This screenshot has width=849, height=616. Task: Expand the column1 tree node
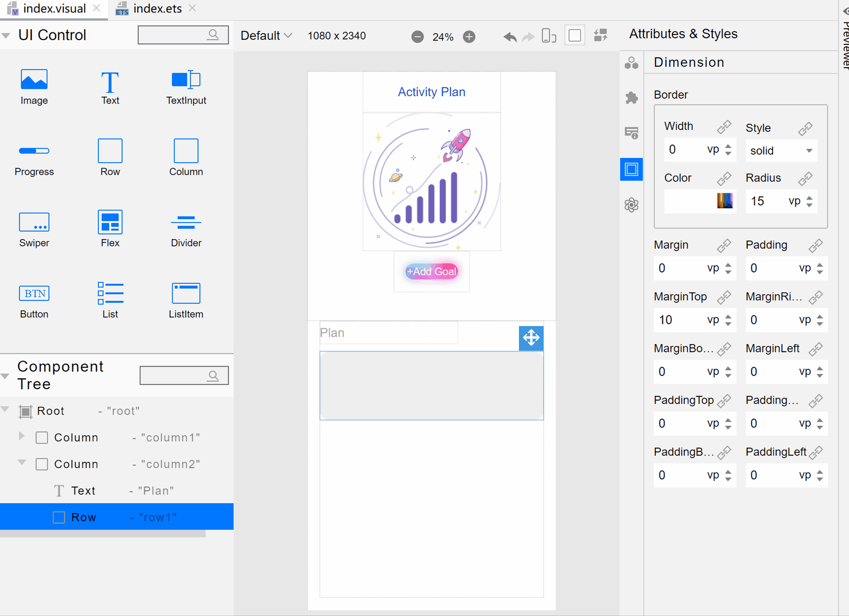point(22,437)
